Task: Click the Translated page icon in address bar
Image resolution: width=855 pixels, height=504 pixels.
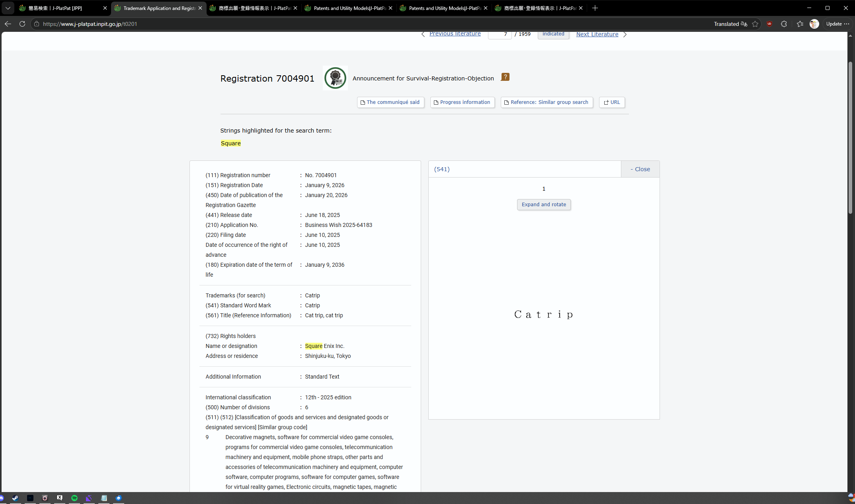Action: 744,24
